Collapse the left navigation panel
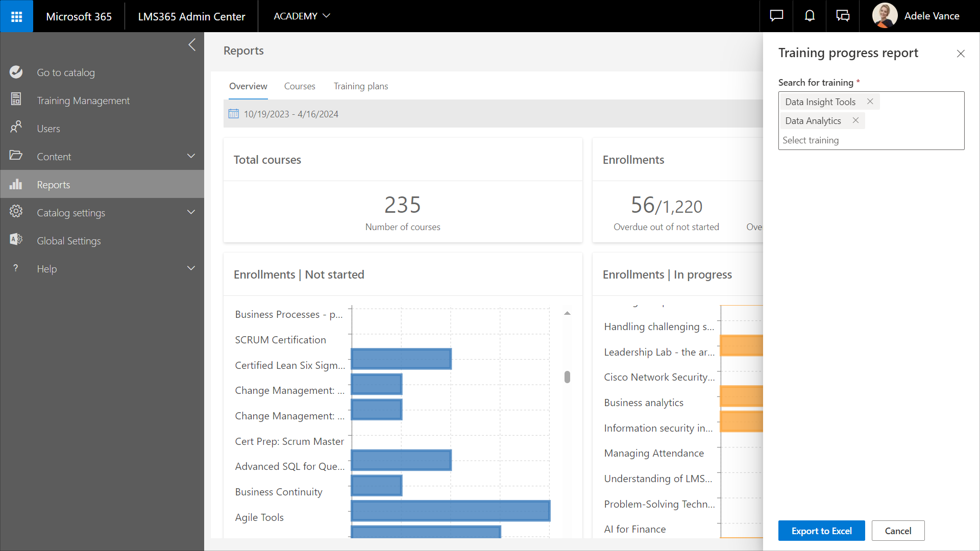The width and height of the screenshot is (980, 551). [x=192, y=45]
